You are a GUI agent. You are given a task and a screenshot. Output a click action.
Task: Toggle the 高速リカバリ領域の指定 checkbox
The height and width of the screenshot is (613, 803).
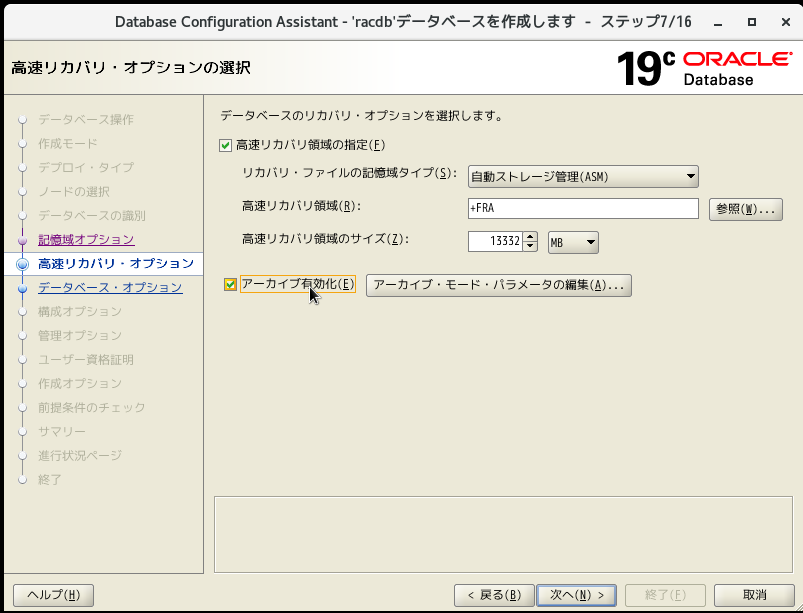coord(225,145)
